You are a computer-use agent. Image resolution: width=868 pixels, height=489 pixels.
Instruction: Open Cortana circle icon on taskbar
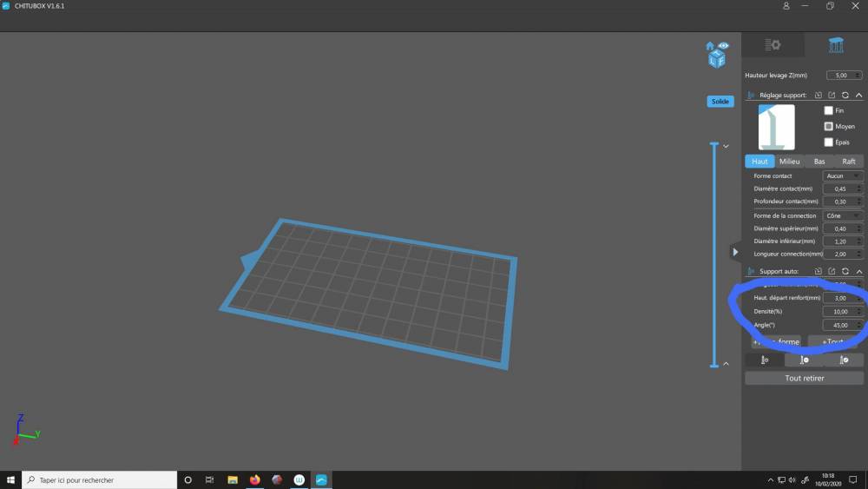pos(187,480)
